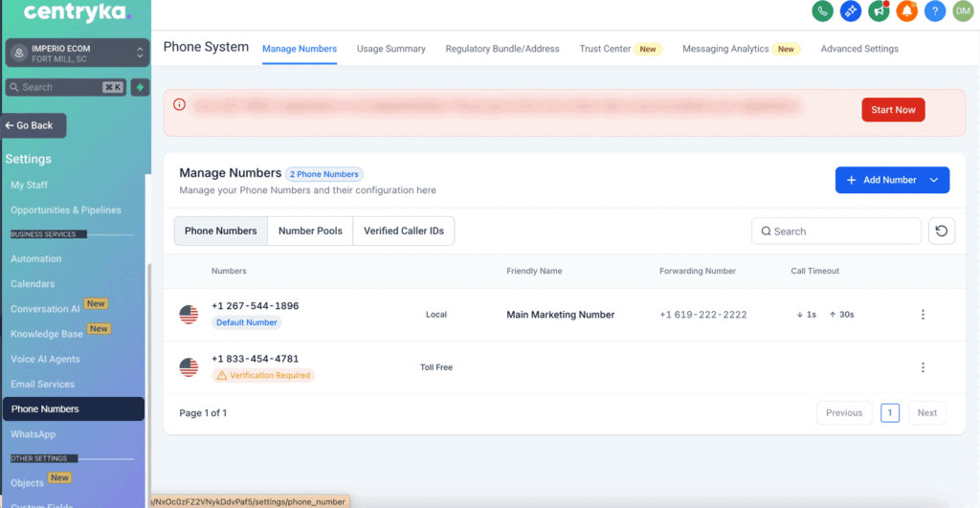Image resolution: width=980 pixels, height=508 pixels.
Task: Click the refresh icon beside search
Action: 942,232
